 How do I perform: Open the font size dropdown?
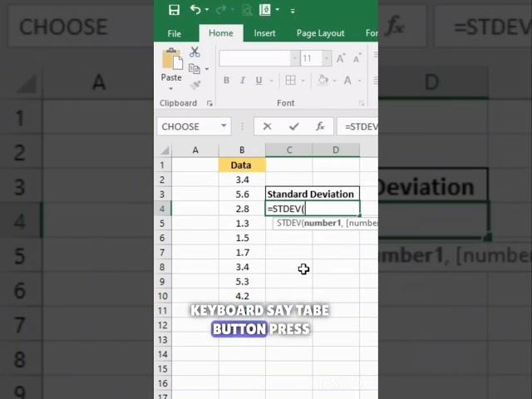point(325,58)
